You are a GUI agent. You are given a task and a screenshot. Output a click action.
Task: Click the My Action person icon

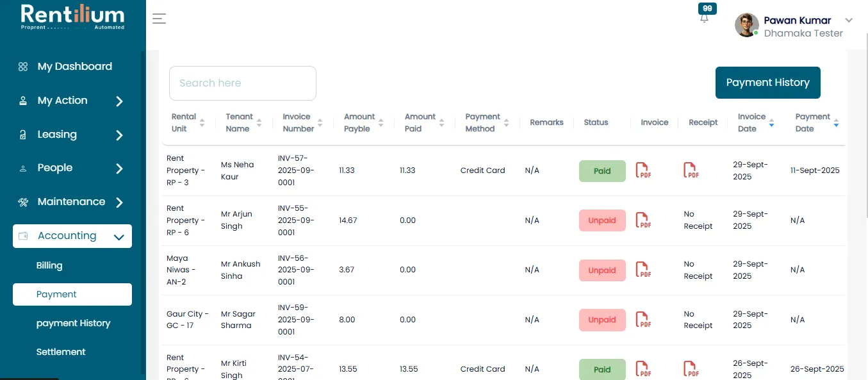click(23, 101)
